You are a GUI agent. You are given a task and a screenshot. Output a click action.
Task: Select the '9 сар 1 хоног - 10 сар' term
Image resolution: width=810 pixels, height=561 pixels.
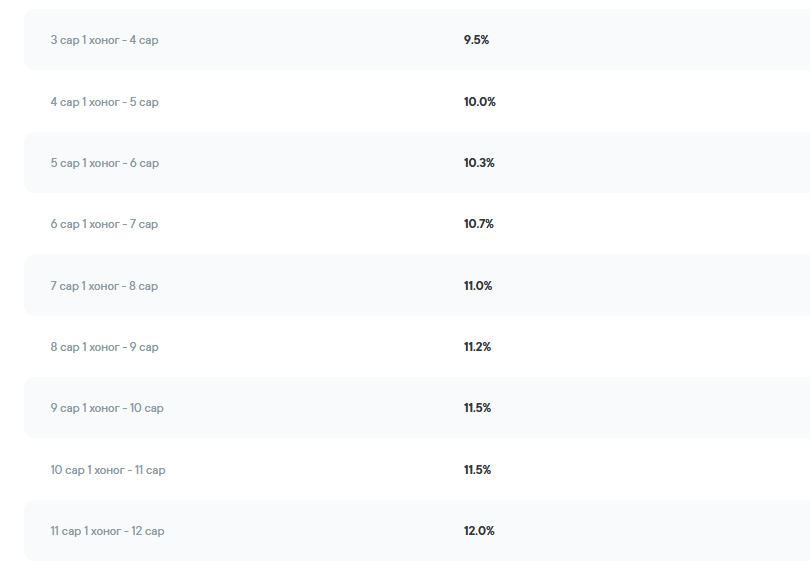pos(107,408)
